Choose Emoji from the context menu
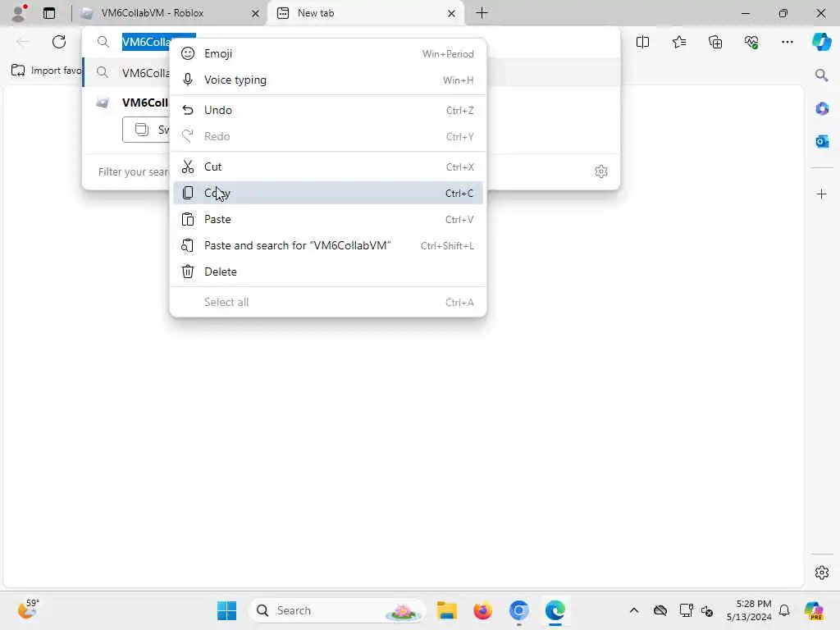The height and width of the screenshot is (630, 840). click(328, 53)
